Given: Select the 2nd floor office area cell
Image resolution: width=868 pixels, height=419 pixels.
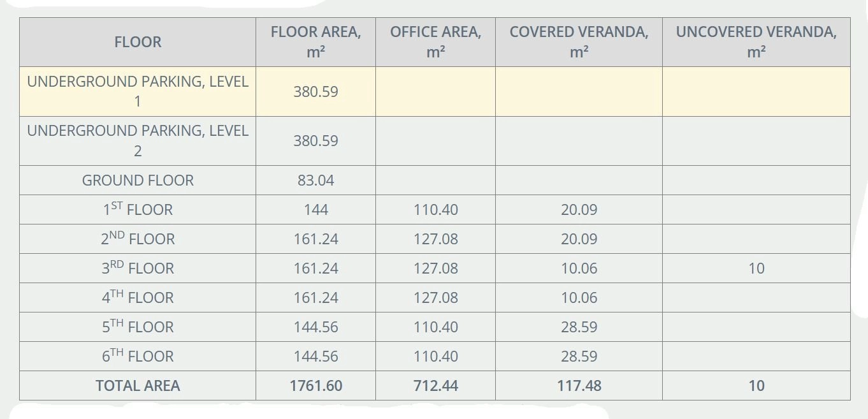Looking at the screenshot, I should [x=435, y=239].
